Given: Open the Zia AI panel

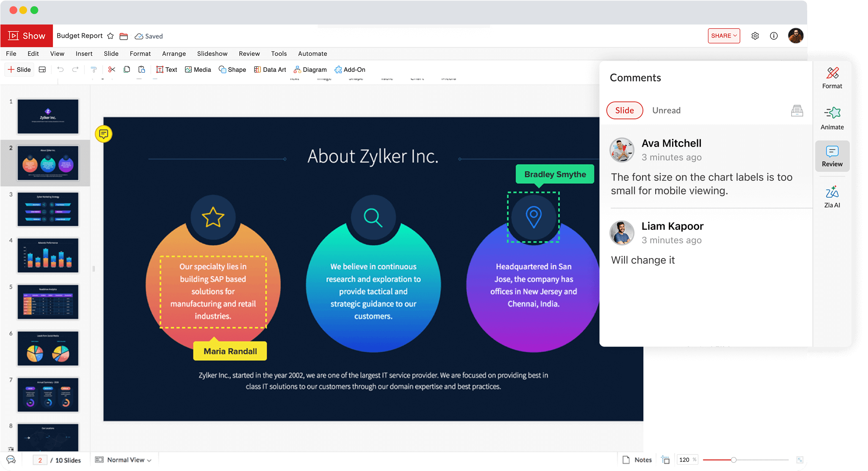Looking at the screenshot, I should (832, 197).
